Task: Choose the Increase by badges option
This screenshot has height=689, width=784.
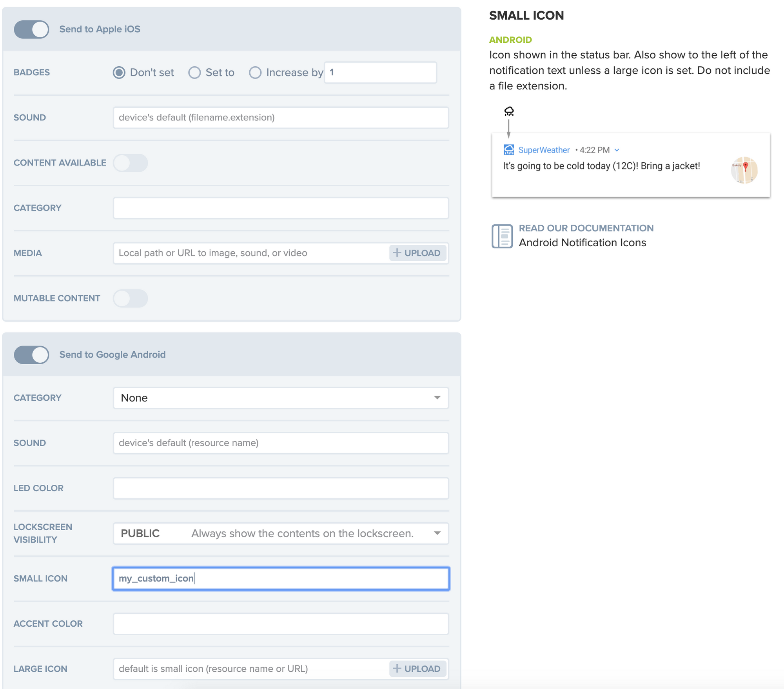Action: [255, 73]
